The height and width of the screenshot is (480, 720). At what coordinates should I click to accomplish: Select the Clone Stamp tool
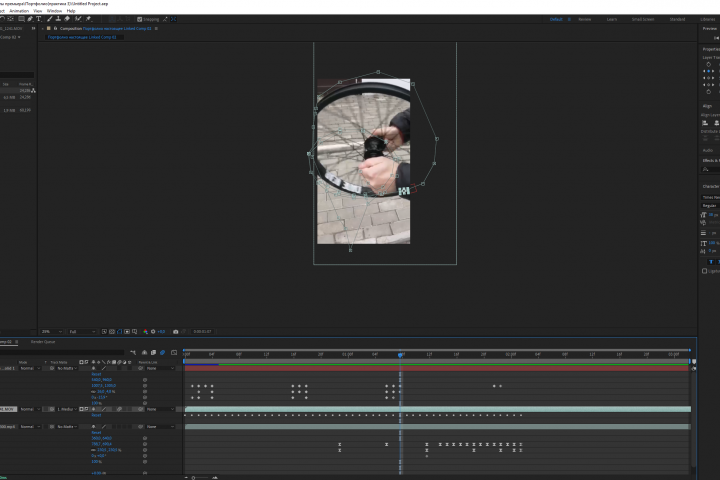[x=58, y=19]
